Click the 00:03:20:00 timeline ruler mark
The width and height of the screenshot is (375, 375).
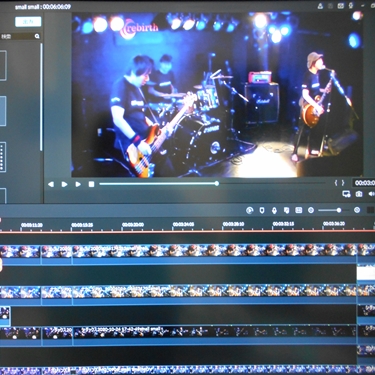[133, 225]
